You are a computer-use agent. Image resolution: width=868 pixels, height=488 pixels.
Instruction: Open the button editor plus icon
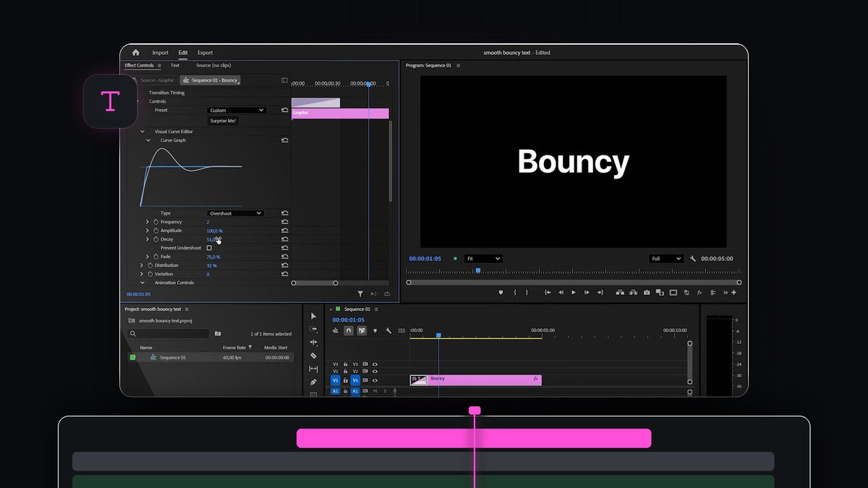pos(733,293)
